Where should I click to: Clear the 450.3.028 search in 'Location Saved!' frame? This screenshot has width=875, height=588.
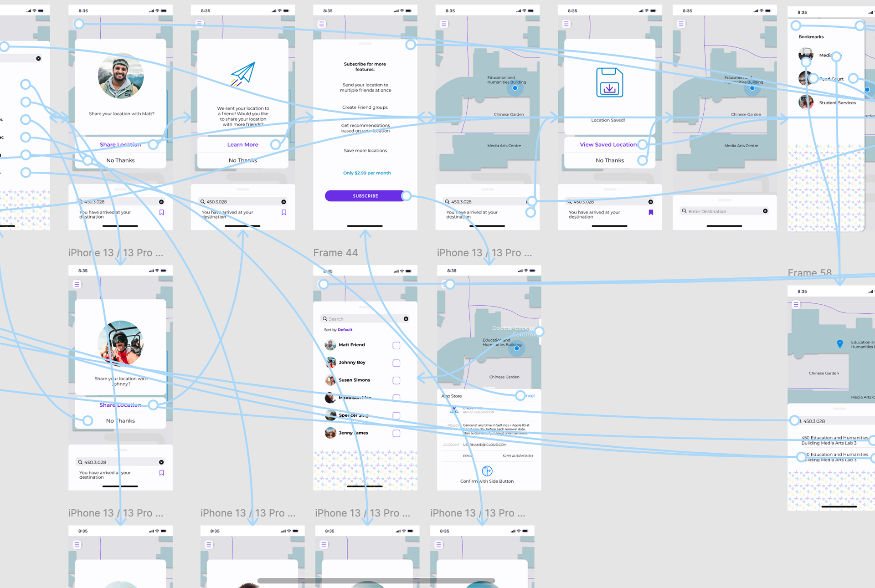[651, 202]
